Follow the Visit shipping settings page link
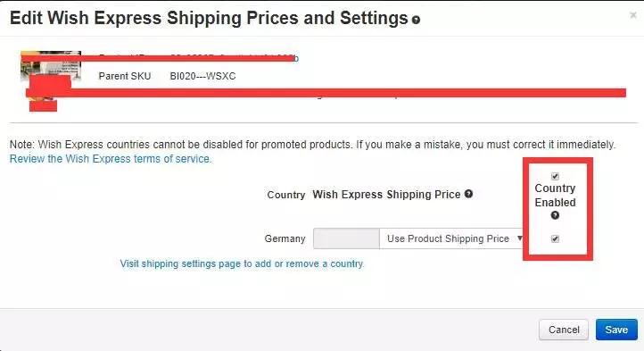Screen dimensions: 644x351 tap(242, 263)
